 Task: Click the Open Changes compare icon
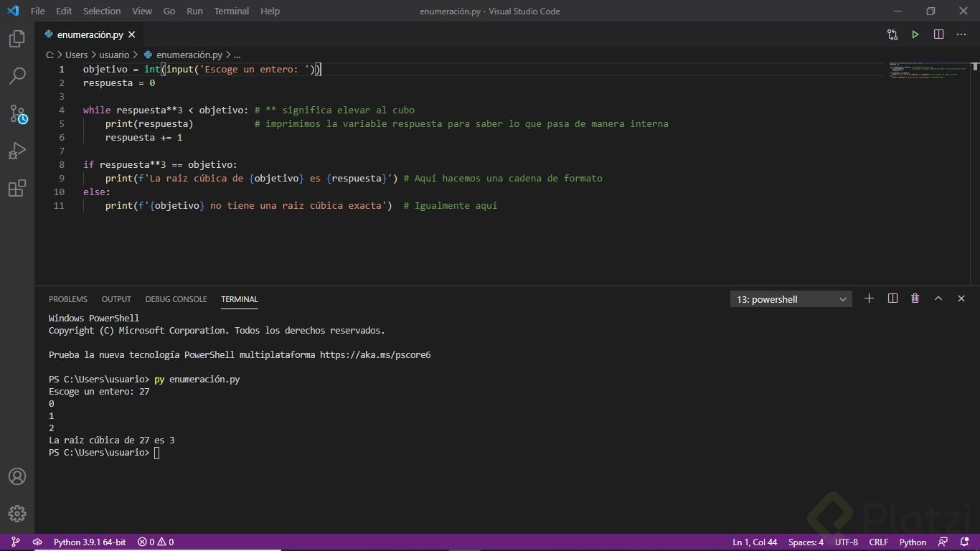(892, 34)
